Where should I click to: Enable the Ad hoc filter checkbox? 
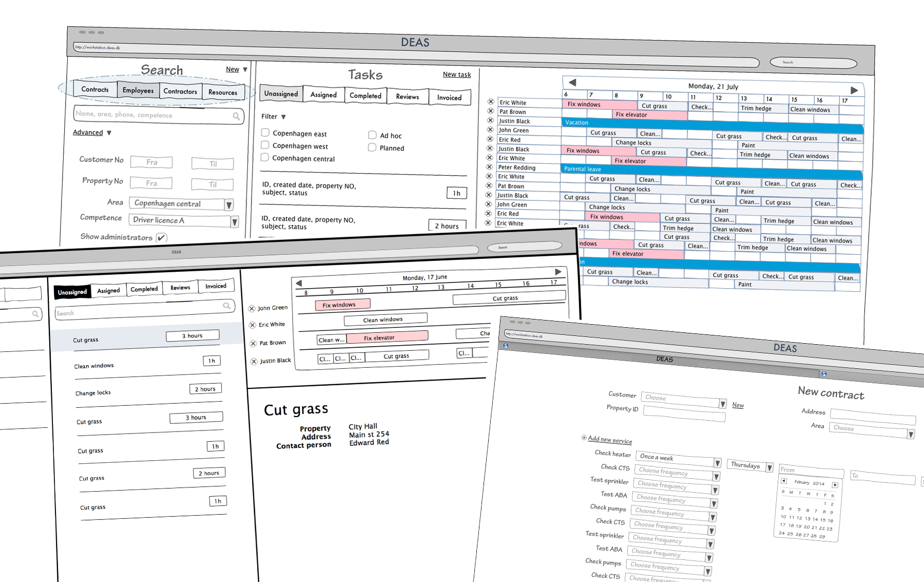pos(372,135)
